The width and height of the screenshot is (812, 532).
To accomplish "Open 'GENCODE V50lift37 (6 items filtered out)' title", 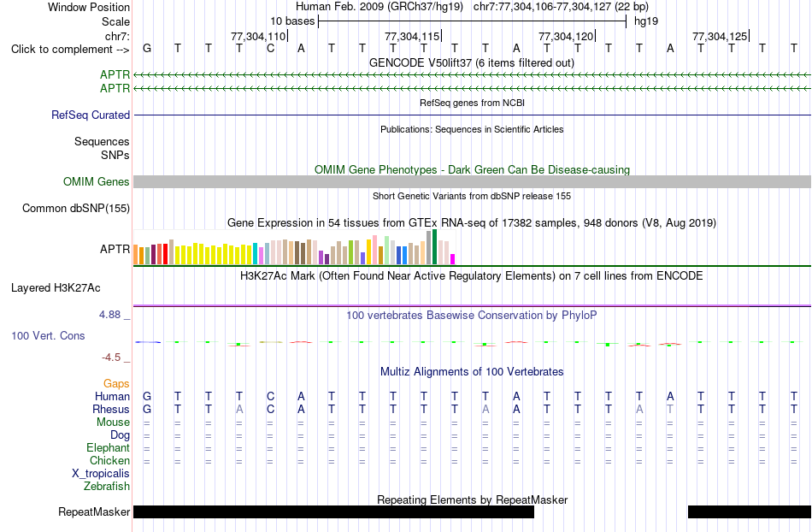I will point(471,63).
